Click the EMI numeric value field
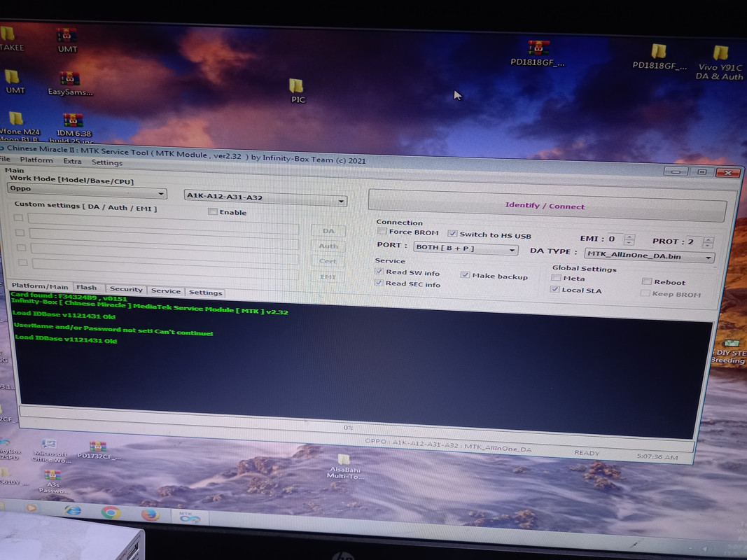Viewport: 747px width, 560px height. [615, 239]
